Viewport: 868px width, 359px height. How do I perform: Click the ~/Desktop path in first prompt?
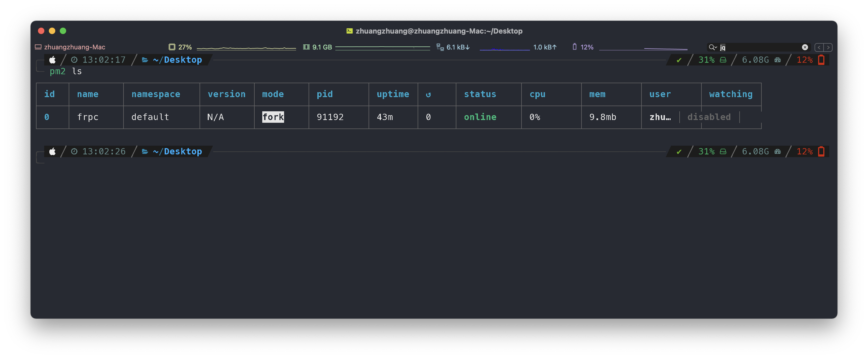click(177, 60)
